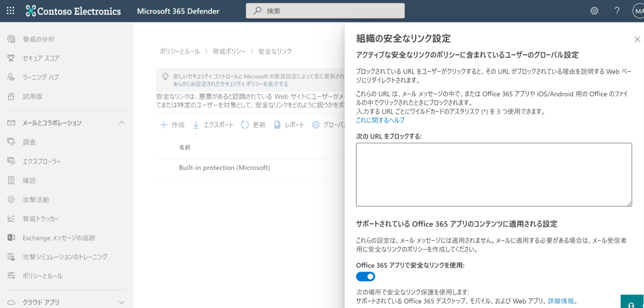Click the 攻撃活動 target icon
The width and height of the screenshot is (644, 308).
click(x=11, y=200)
